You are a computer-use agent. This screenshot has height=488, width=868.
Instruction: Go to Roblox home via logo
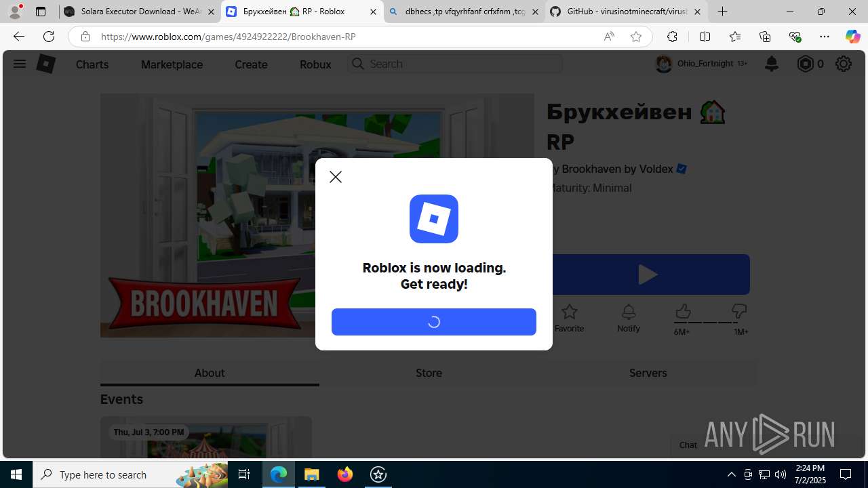[45, 64]
